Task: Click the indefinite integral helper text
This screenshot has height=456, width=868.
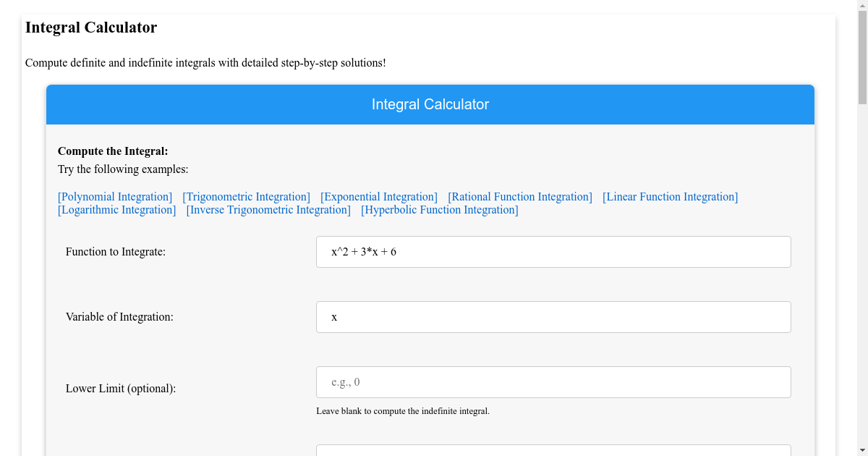Action: coord(401,410)
